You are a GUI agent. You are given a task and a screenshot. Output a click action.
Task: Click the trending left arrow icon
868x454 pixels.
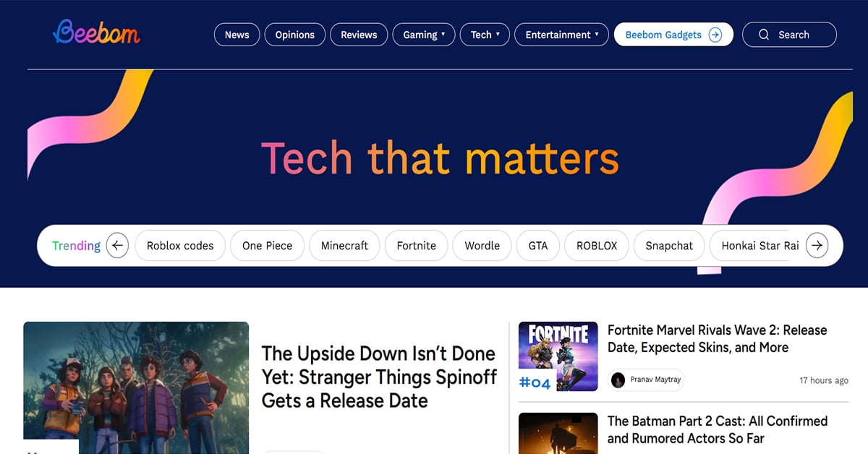pyautogui.click(x=117, y=246)
